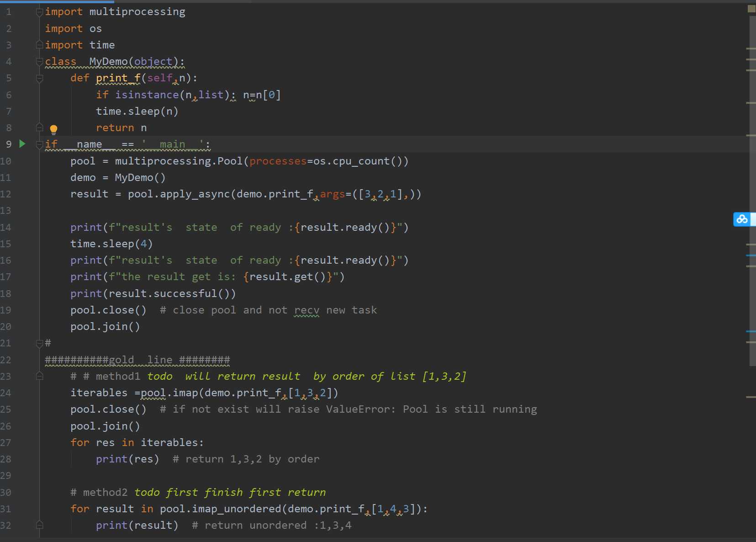This screenshot has height=542, width=756.
Task: Click 'demo = MyDemo()' on line 11
Action: pos(118,178)
